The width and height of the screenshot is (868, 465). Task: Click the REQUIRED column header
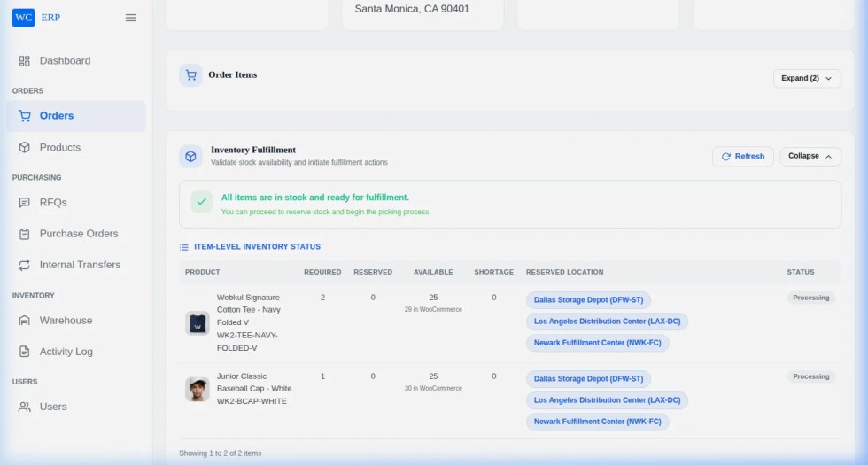coord(322,273)
